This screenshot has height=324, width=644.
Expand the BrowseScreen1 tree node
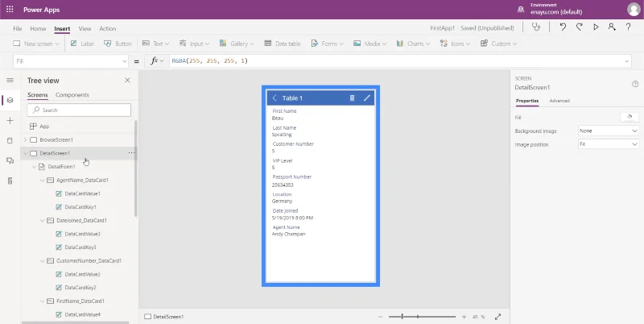point(26,139)
